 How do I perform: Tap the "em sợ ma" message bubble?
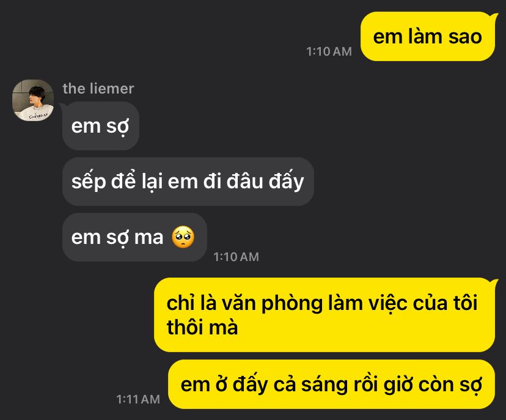click(134, 237)
